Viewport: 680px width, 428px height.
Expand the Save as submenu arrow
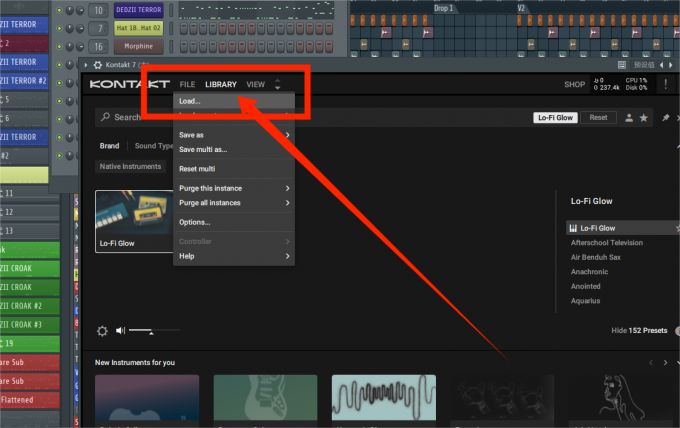(288, 135)
